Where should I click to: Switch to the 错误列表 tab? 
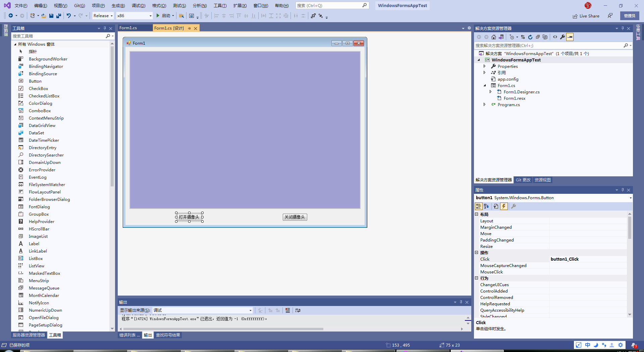click(129, 335)
